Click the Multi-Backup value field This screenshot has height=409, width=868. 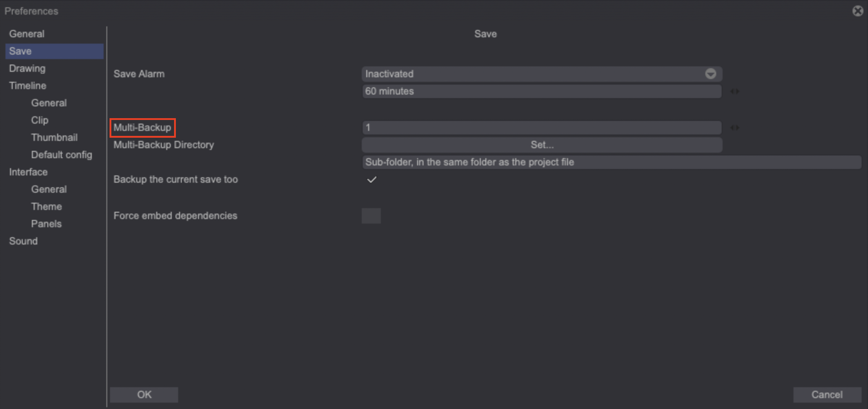[541, 128]
